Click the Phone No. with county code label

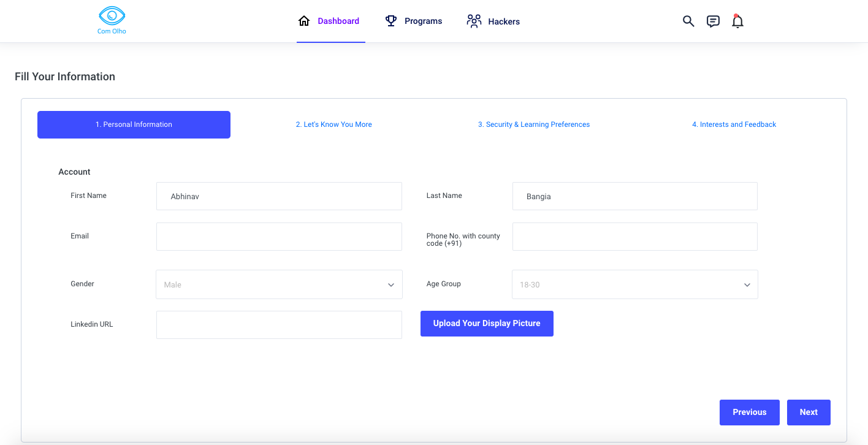coord(463,240)
